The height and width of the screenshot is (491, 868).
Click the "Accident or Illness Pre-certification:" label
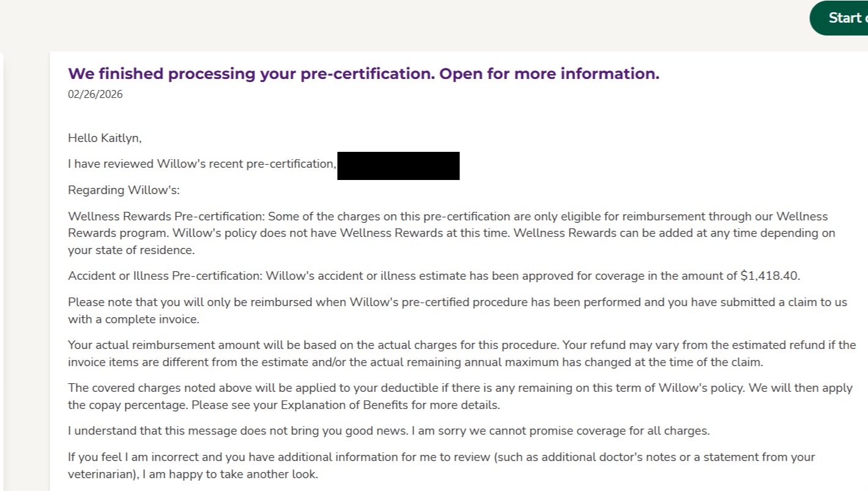[166, 276]
